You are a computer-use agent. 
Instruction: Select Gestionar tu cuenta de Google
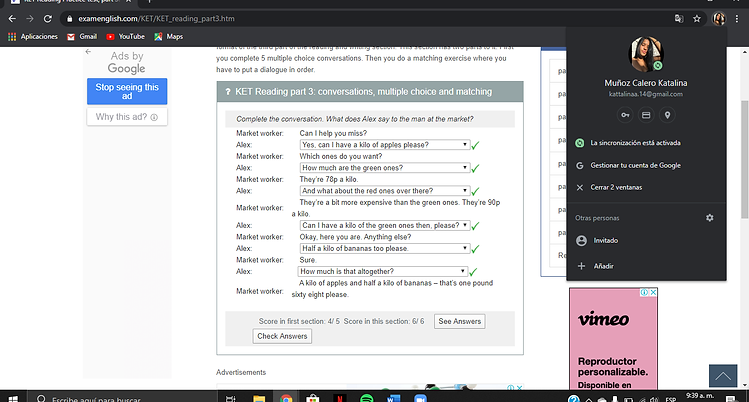(646, 165)
